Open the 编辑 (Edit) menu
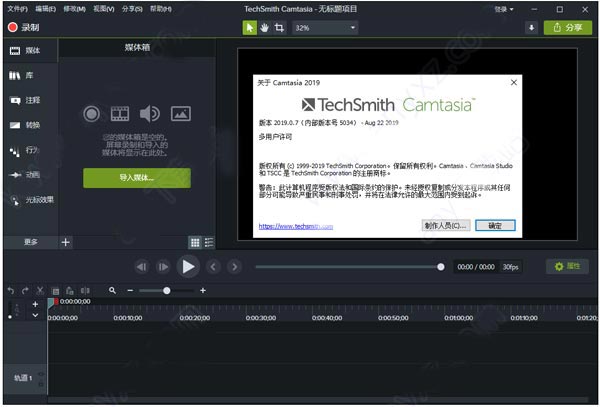Viewport: 600px width, 407px height. [46, 8]
